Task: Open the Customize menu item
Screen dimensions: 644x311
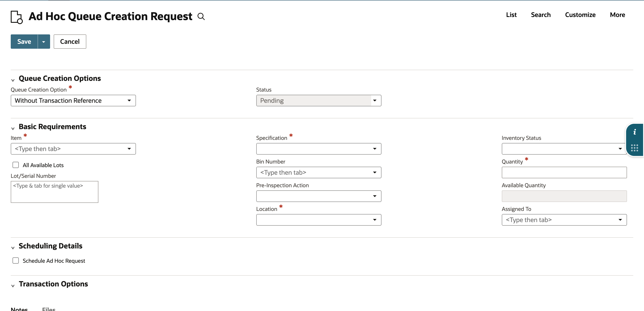Action: (x=580, y=15)
